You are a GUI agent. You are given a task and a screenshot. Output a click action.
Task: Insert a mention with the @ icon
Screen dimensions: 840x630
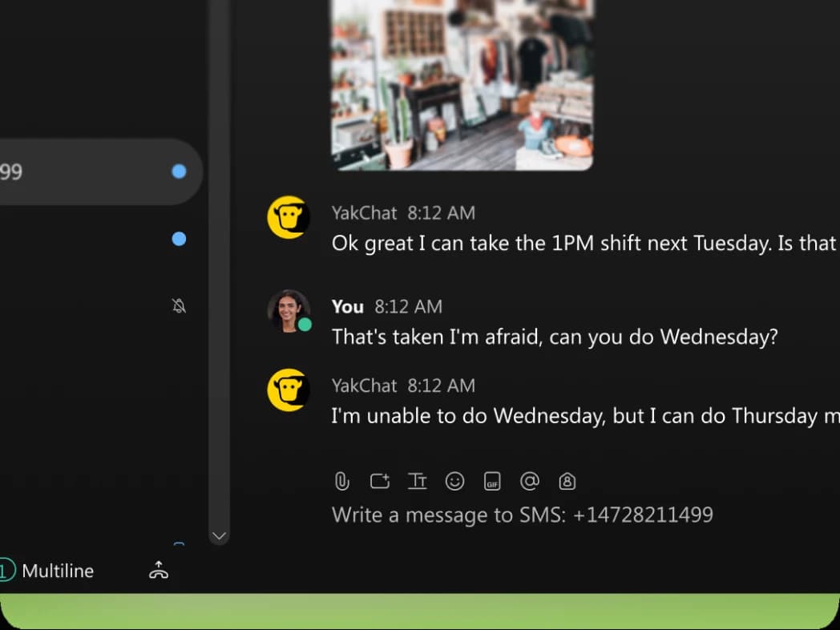coord(529,481)
